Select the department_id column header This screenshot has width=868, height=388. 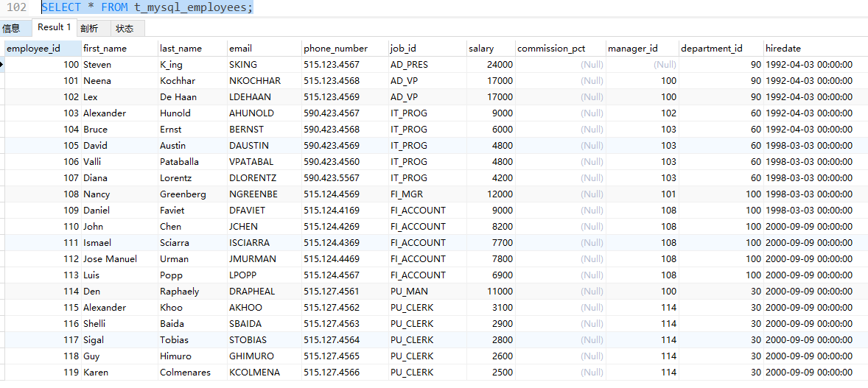coord(721,48)
